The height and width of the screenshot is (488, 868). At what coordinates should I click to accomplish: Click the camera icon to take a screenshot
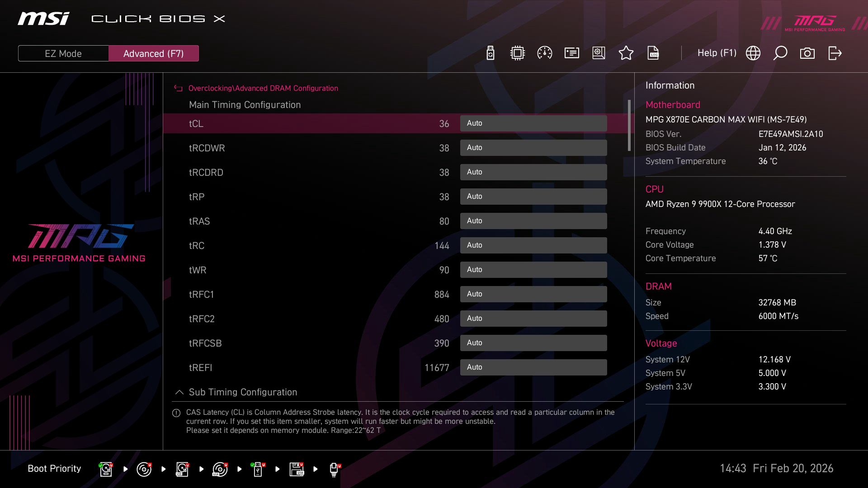(807, 53)
